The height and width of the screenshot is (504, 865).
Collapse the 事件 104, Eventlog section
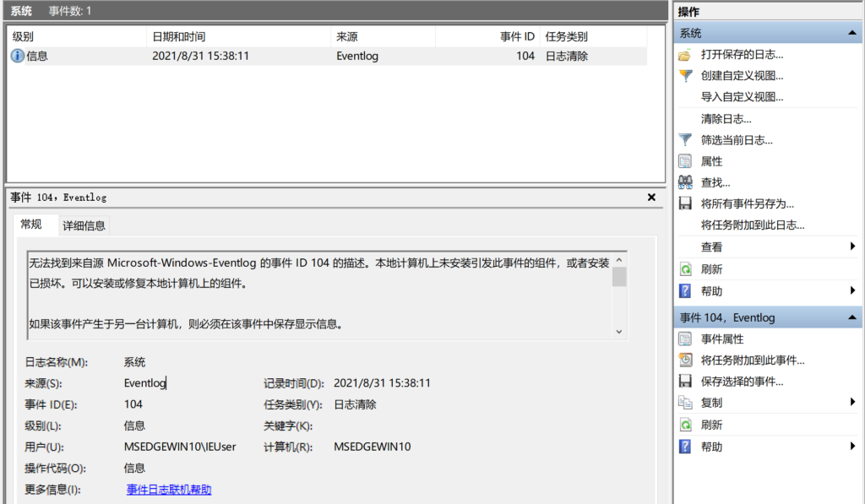click(x=852, y=317)
